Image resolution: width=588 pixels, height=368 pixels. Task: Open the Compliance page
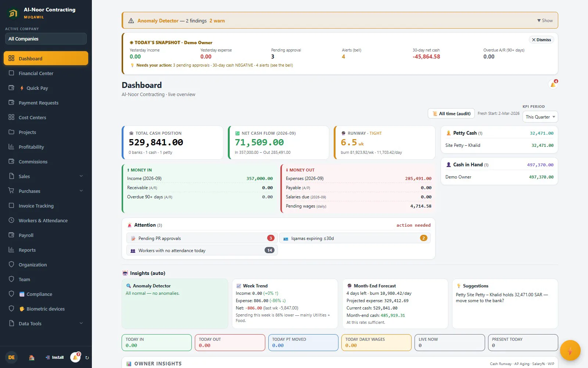coord(46,294)
